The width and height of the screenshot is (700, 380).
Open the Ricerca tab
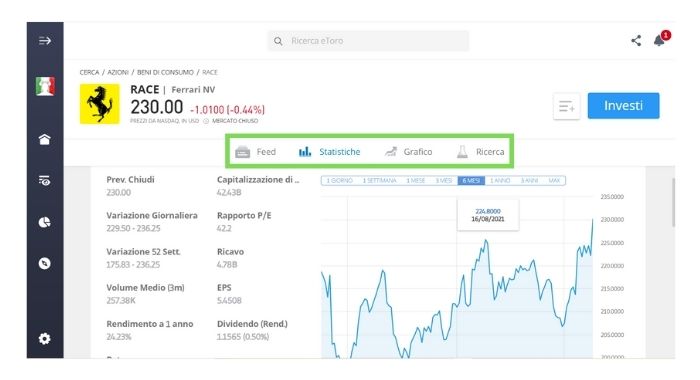(x=480, y=152)
